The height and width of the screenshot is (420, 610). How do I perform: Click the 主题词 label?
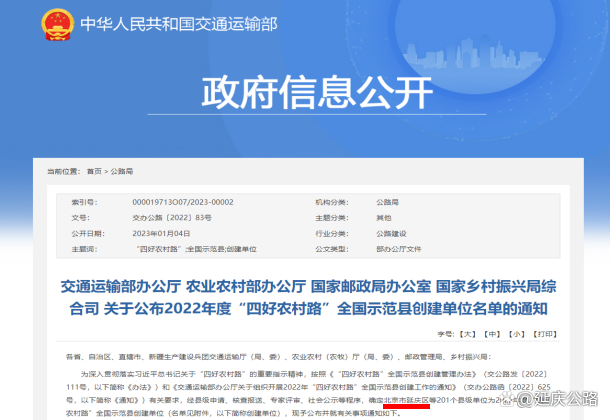pos(84,249)
